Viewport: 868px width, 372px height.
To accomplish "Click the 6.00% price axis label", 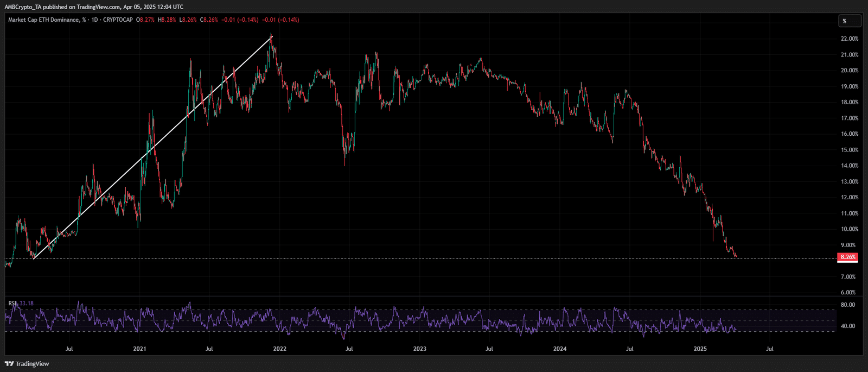I will [x=848, y=293].
